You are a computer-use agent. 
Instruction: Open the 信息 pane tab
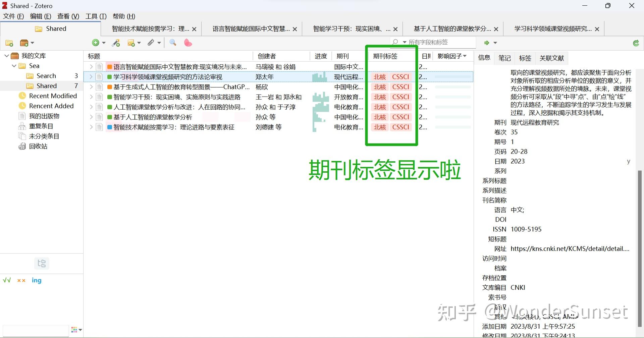pyautogui.click(x=484, y=58)
